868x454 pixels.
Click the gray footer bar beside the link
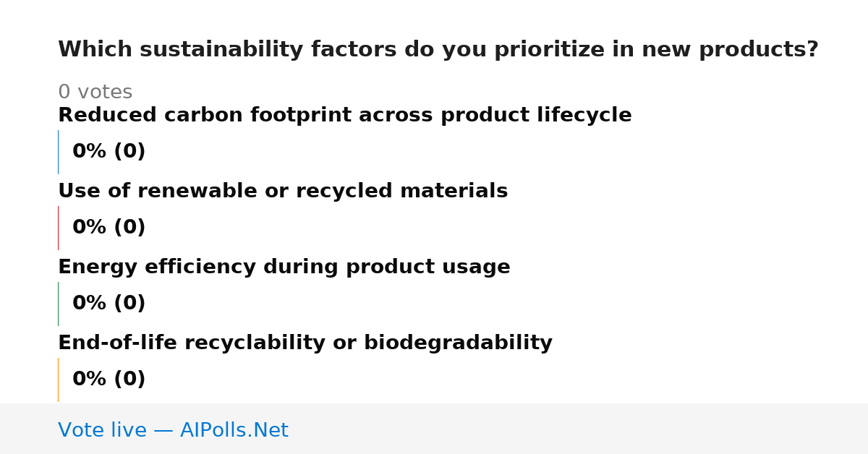point(579,429)
